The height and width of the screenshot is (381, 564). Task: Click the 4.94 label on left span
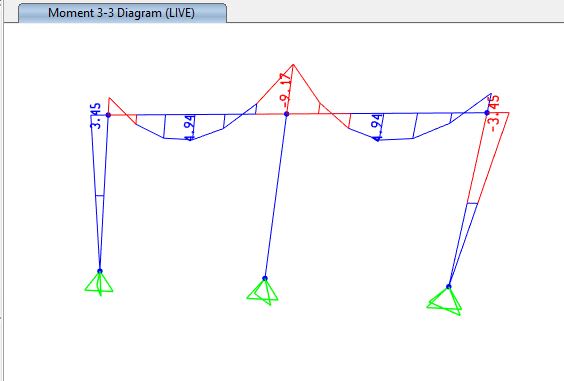(190, 127)
